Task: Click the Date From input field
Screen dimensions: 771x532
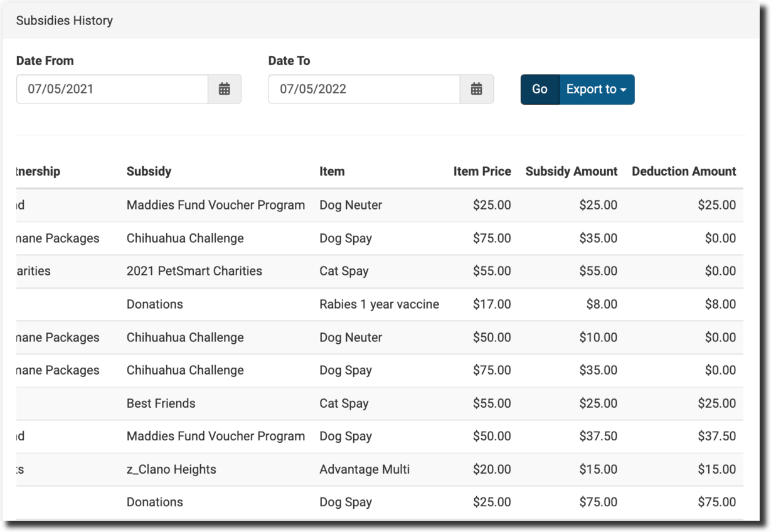Action: pyautogui.click(x=112, y=89)
